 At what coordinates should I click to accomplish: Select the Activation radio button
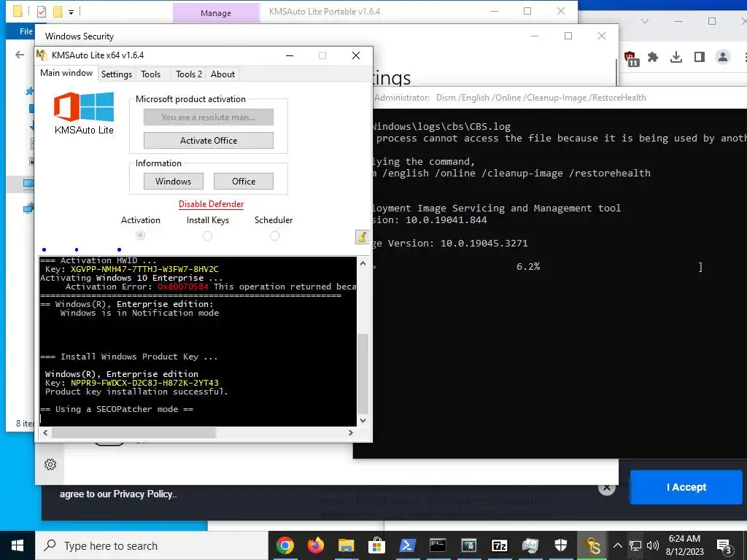coord(140,236)
